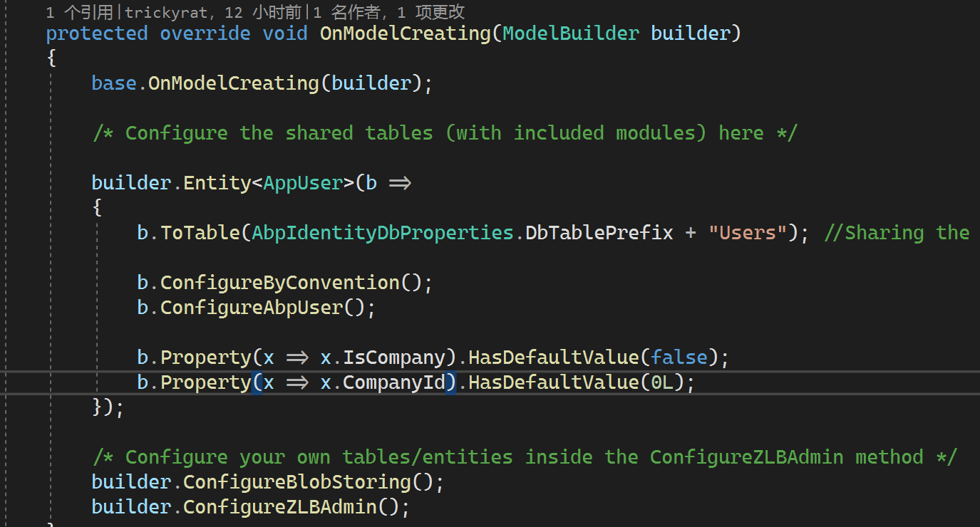Click the ConfigureZLBAdmin method call
Viewport: 980px width, 527px height.
279,506
